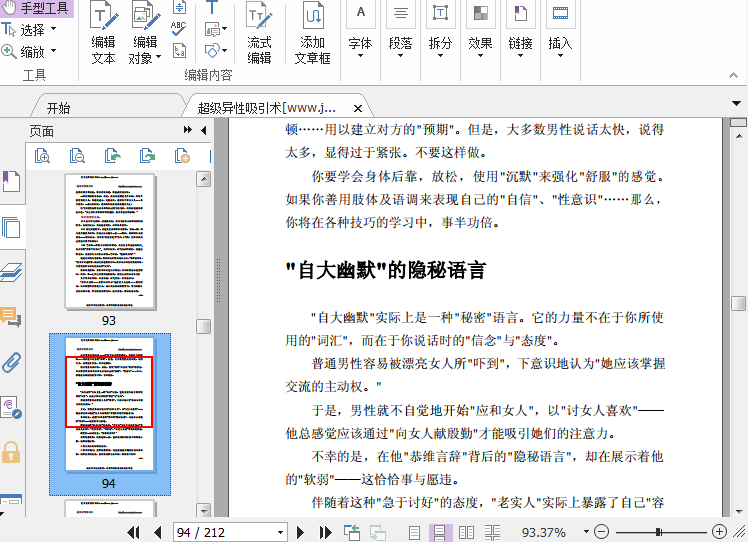Go to the first page
Viewport: 748px width, 542px height.
(133, 532)
